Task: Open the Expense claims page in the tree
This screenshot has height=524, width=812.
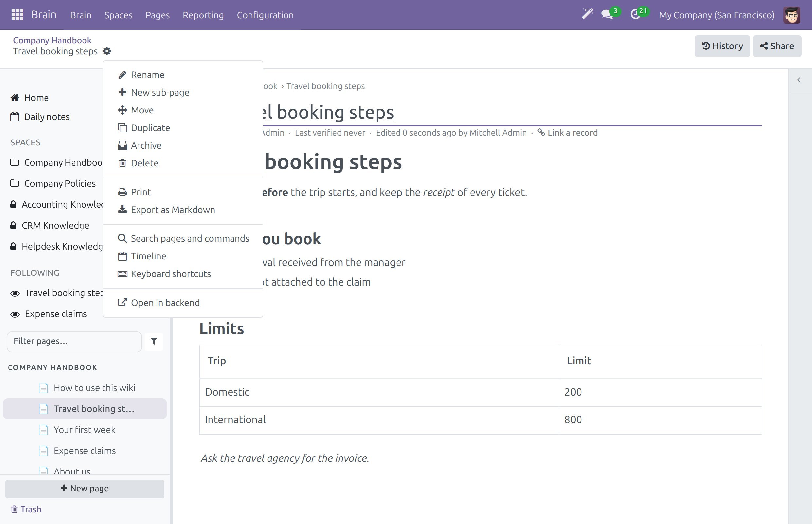Action: [85, 451]
